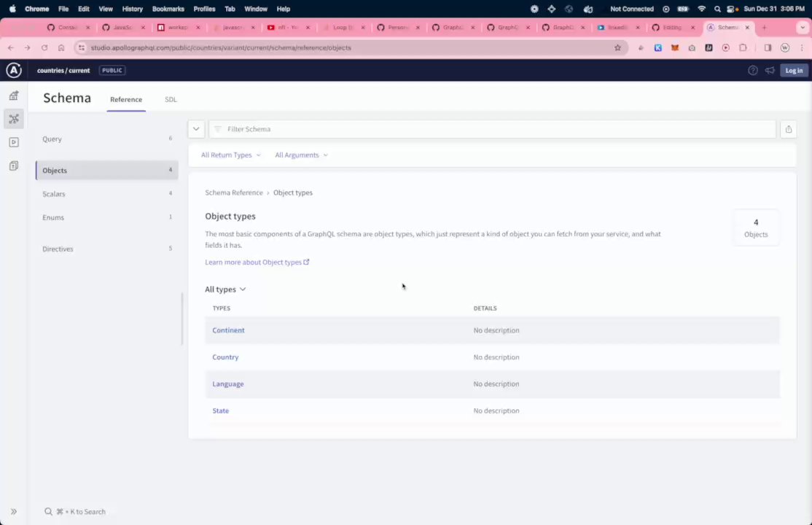Image resolution: width=812 pixels, height=525 pixels.
Task: Click the 4 Objects count card
Action: point(756,228)
